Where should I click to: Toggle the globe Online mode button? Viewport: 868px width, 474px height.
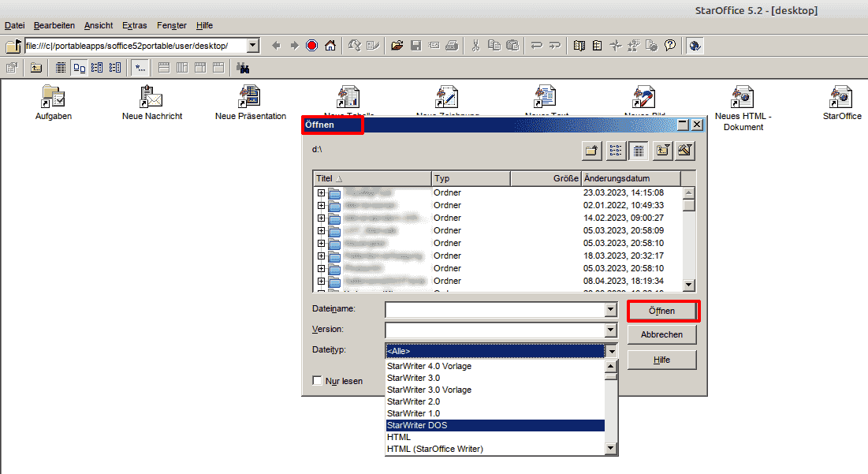(695, 46)
